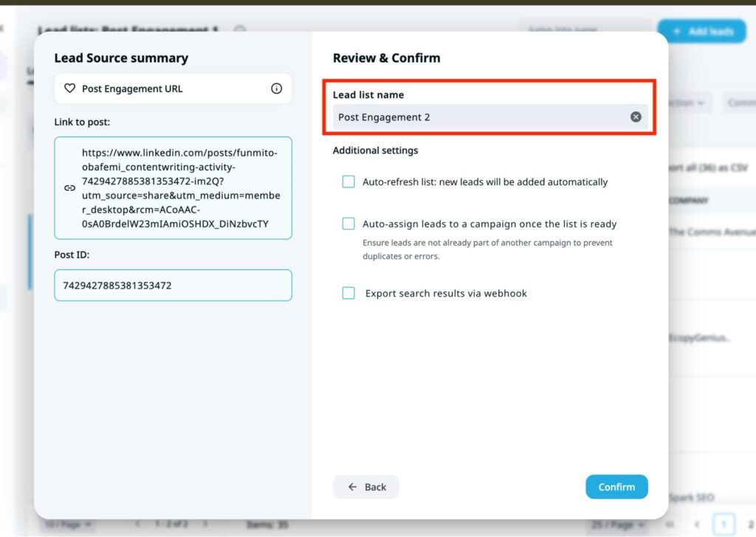The height and width of the screenshot is (537, 756).
Task: Tick Auto-assign leads to a campaign checkbox
Action: tap(348, 224)
